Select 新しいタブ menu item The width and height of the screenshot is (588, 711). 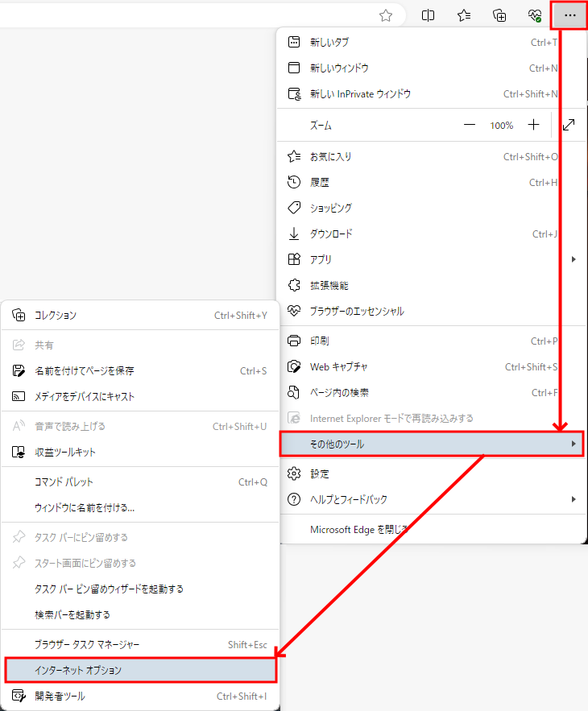431,42
